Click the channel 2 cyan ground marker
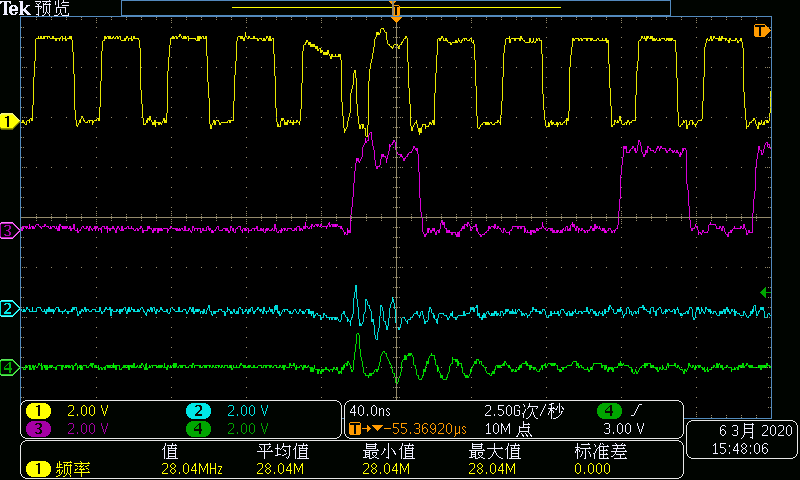Viewport: 800px width, 480px height. point(9,309)
